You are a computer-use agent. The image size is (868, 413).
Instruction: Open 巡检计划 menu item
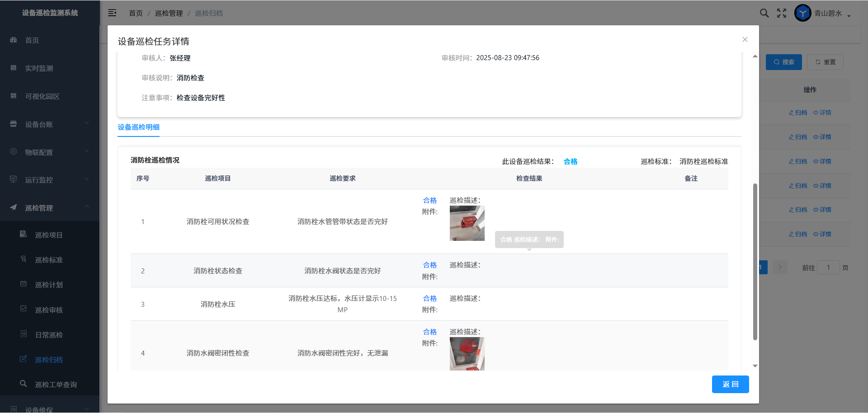(x=49, y=285)
